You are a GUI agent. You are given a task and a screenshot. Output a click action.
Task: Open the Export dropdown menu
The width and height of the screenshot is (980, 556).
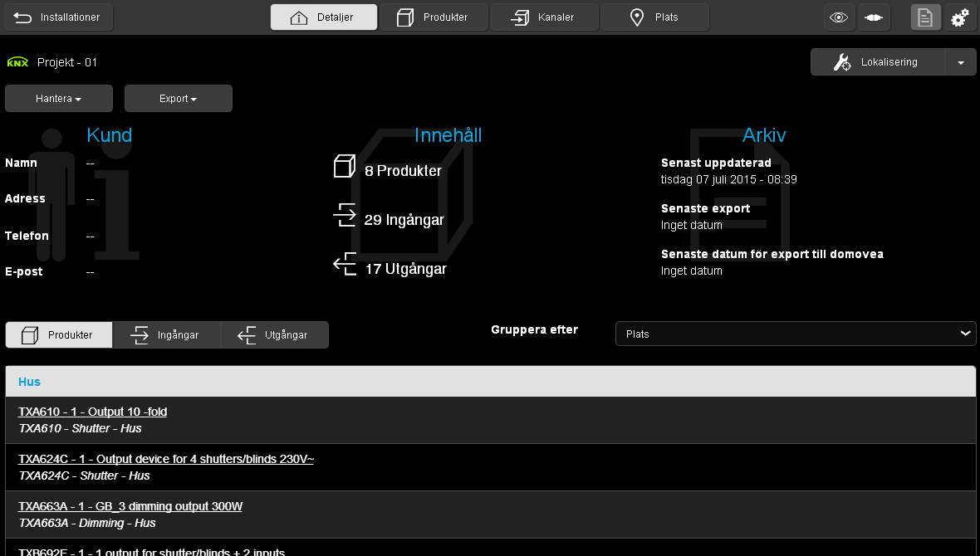pos(178,99)
